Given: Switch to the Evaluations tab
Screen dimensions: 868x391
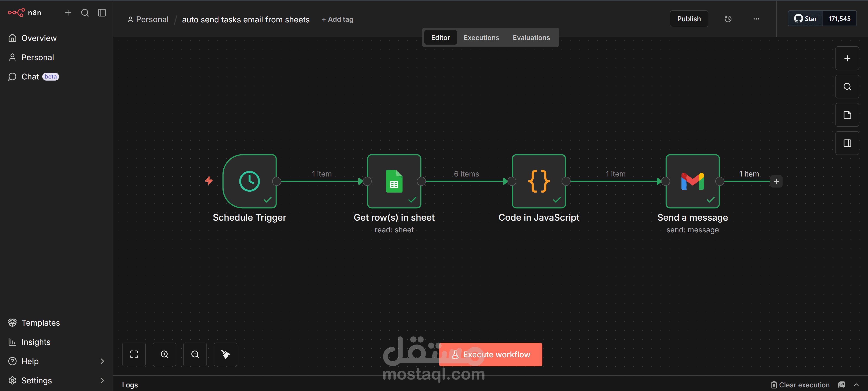Looking at the screenshot, I should click(x=531, y=37).
